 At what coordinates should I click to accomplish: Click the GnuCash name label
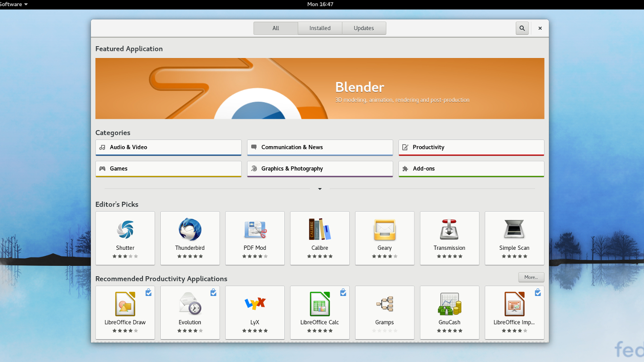pos(449,322)
